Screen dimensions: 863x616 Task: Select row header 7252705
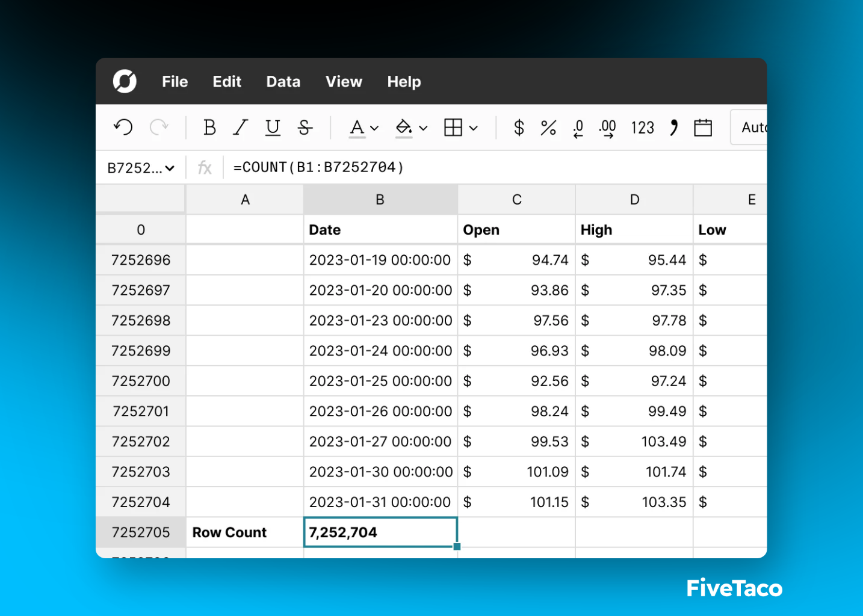click(141, 532)
